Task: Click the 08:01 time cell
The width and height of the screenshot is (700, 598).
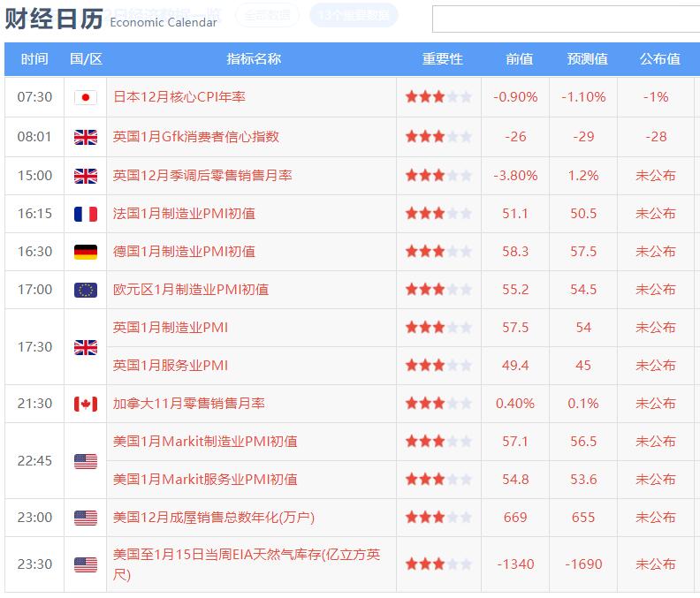Action: pyautogui.click(x=34, y=137)
